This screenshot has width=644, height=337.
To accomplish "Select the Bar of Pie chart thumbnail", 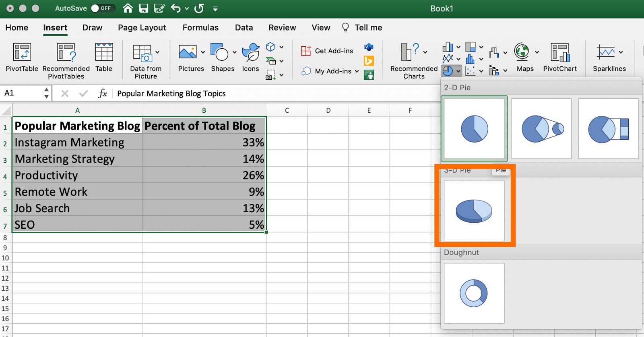I will pos(608,128).
